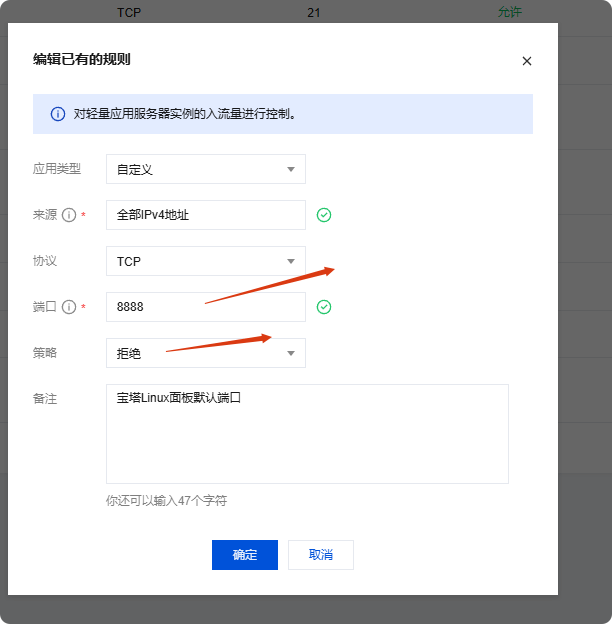Click the TCP cell in the background table

tap(129, 13)
